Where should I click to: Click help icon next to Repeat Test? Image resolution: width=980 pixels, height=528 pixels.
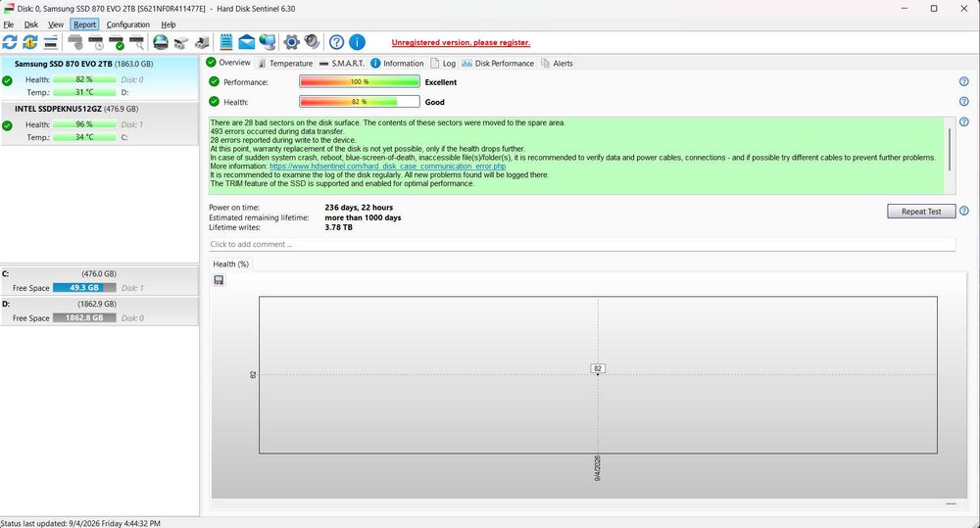pyautogui.click(x=963, y=211)
